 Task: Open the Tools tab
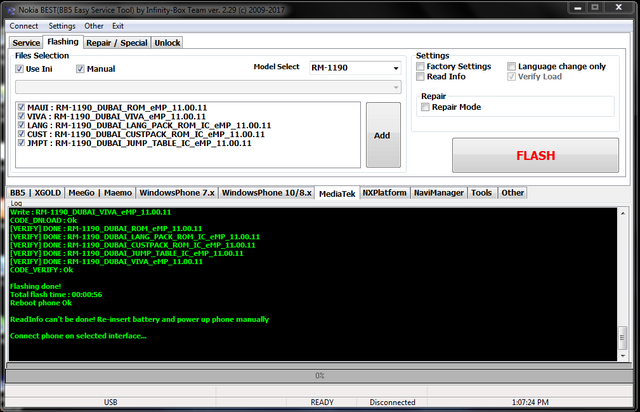[x=482, y=193]
